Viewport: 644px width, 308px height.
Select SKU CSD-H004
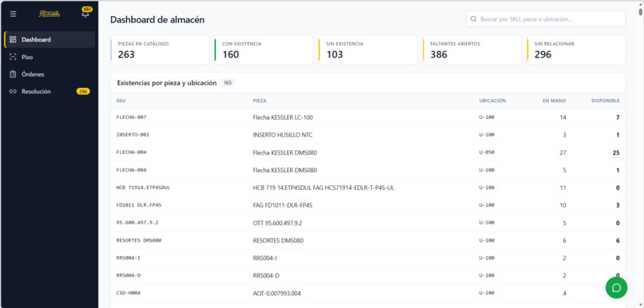click(x=129, y=293)
